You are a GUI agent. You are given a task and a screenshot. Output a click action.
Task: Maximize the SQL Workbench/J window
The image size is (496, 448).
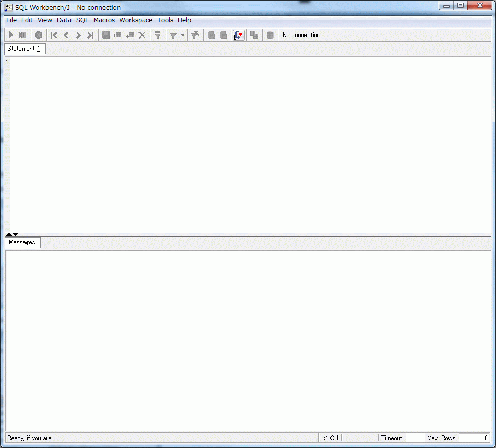460,6
